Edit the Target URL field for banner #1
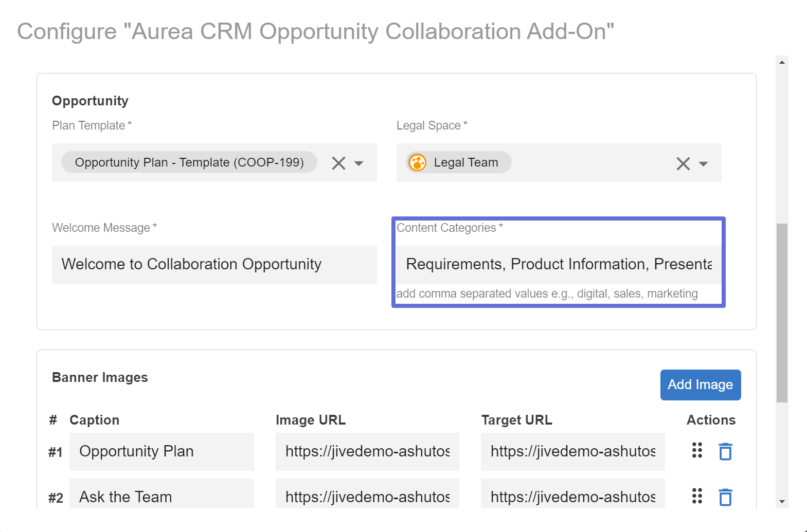807x532 pixels. (x=573, y=451)
